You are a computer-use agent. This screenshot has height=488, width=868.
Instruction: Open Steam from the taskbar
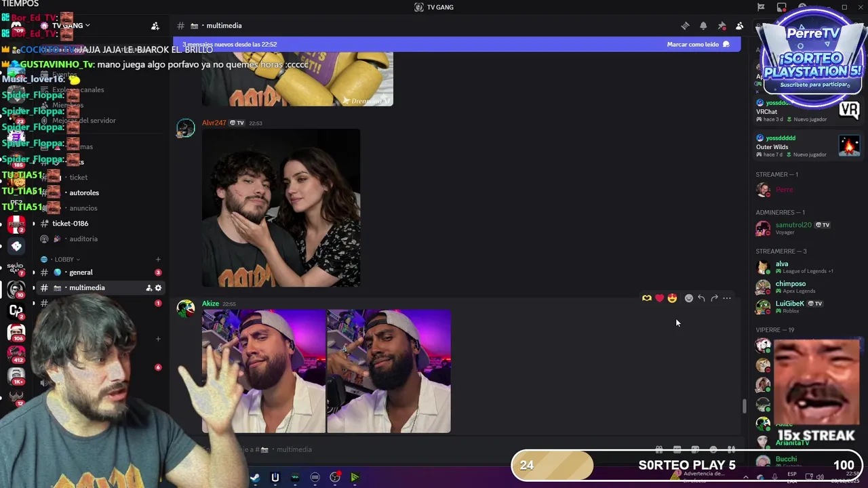click(x=255, y=478)
